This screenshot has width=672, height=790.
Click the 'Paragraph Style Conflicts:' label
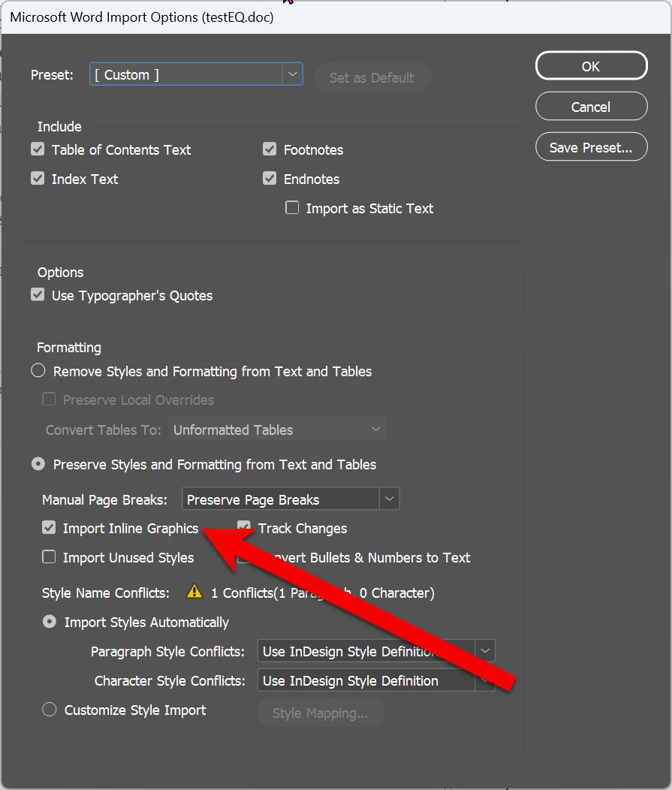tap(167, 651)
